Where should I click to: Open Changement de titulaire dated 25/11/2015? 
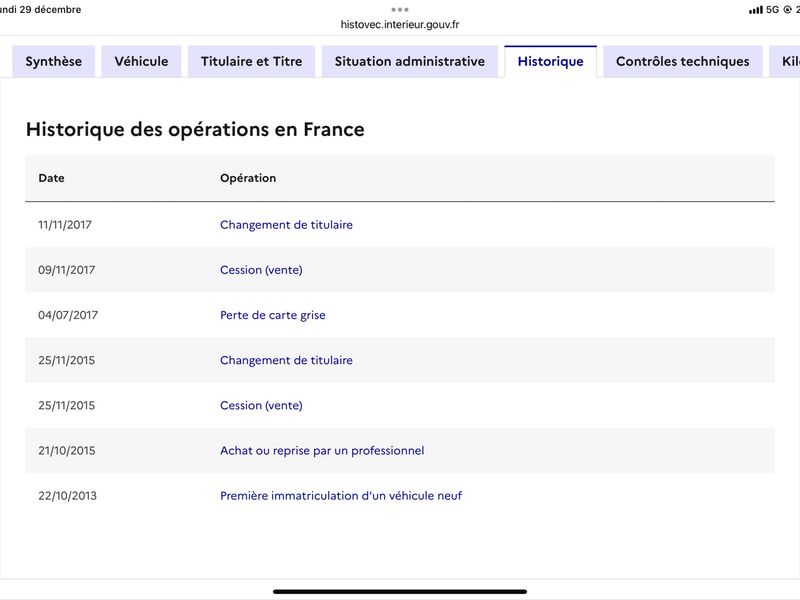tap(286, 360)
